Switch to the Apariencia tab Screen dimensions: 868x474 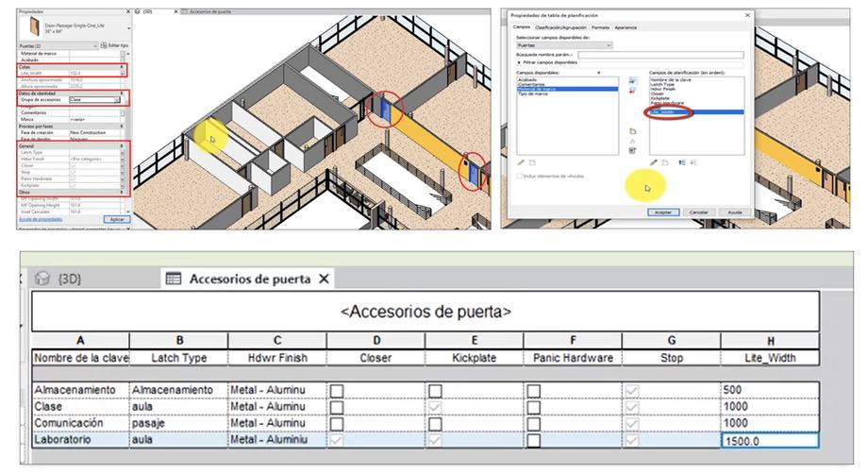click(x=626, y=27)
